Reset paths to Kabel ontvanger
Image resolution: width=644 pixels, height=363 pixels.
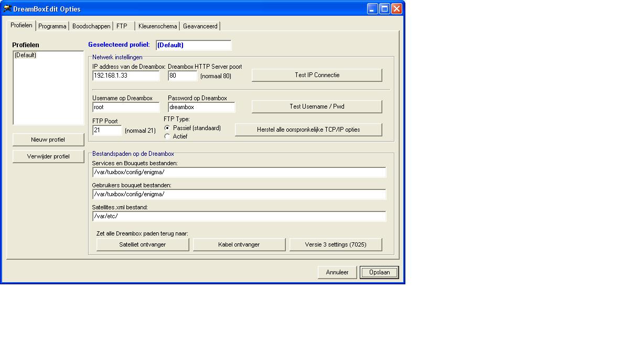[x=239, y=244]
